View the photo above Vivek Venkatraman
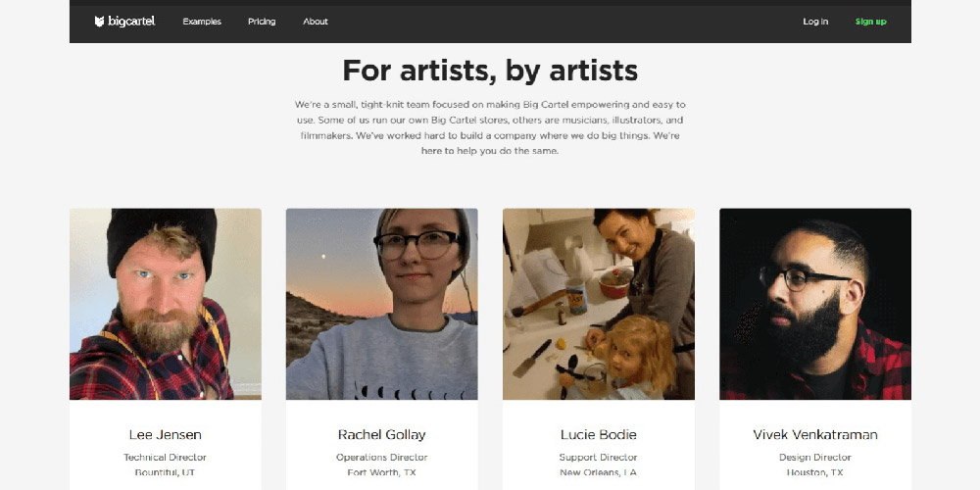The image size is (980, 490). click(x=815, y=304)
